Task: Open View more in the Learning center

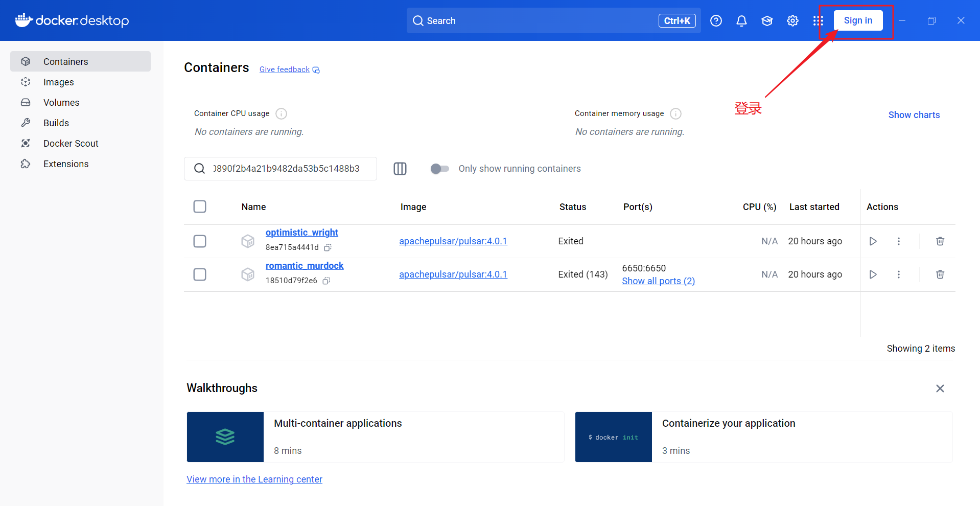Action: (x=254, y=479)
